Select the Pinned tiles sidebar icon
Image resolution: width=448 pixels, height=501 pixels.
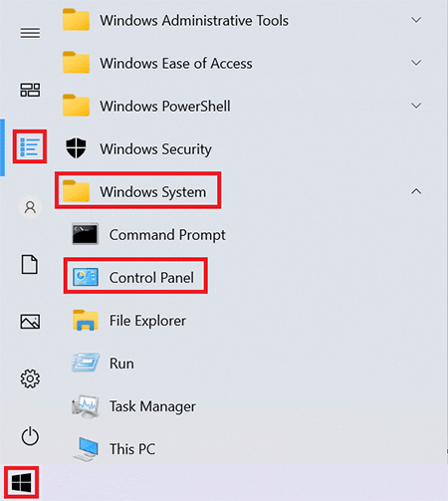point(30,90)
